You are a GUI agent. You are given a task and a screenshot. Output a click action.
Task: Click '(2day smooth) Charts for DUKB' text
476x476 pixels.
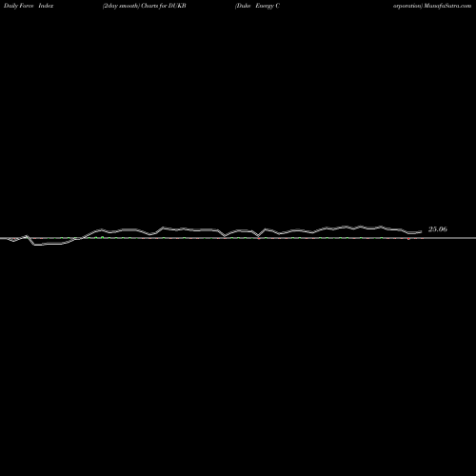(145, 6)
